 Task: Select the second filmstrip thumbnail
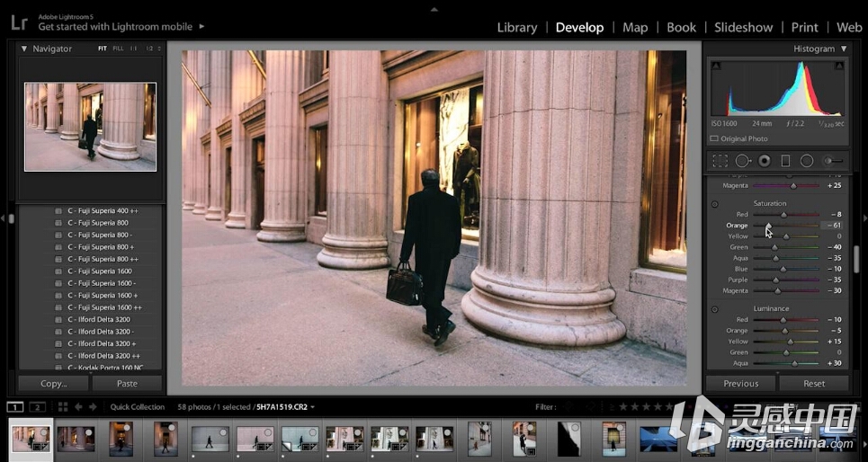click(x=76, y=439)
